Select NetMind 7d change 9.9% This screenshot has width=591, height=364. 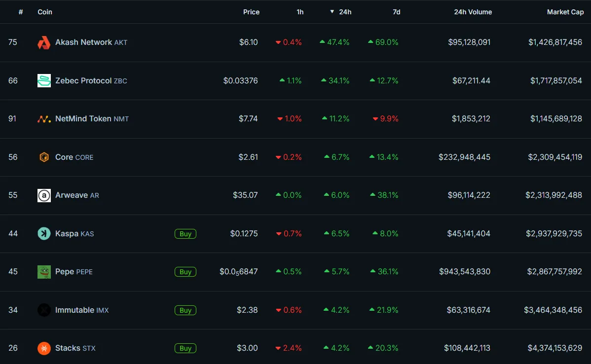point(386,119)
